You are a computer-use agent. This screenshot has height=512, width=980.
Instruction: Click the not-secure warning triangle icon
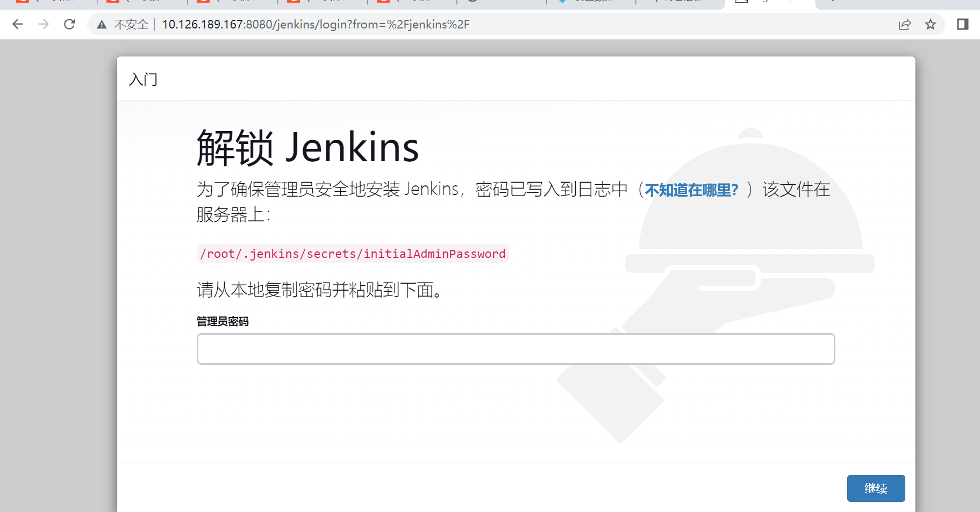(102, 25)
